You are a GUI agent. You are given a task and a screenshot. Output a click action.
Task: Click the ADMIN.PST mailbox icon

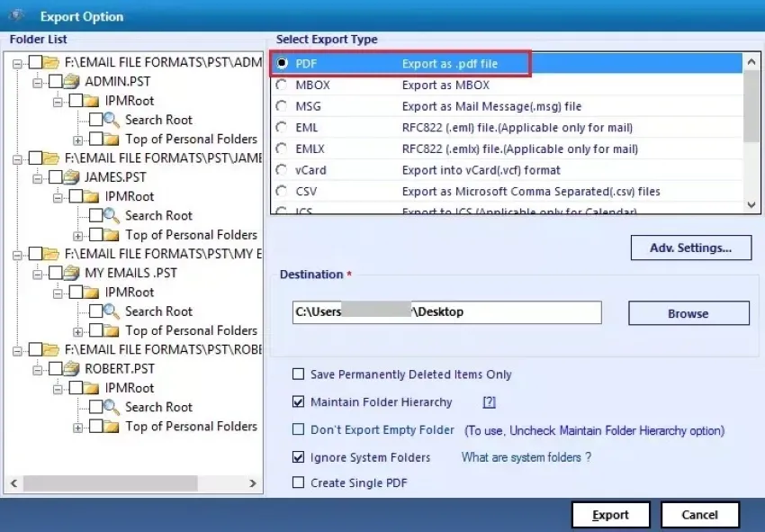(74, 81)
